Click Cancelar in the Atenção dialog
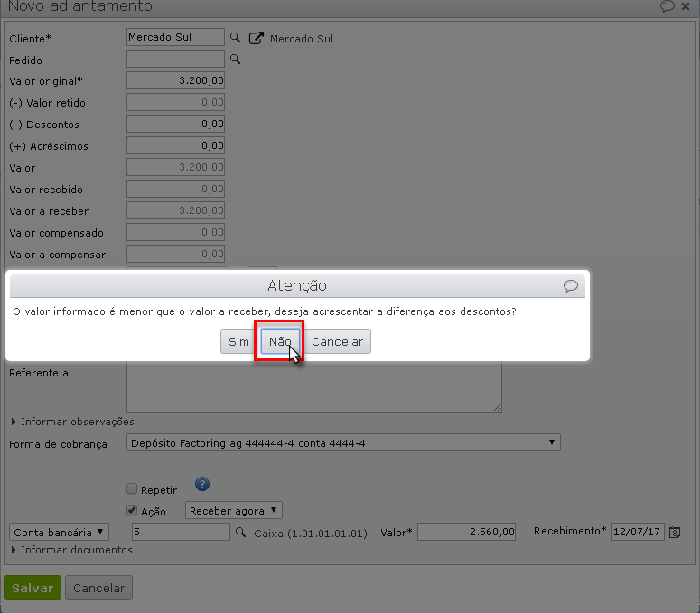The image size is (700, 613). (337, 341)
